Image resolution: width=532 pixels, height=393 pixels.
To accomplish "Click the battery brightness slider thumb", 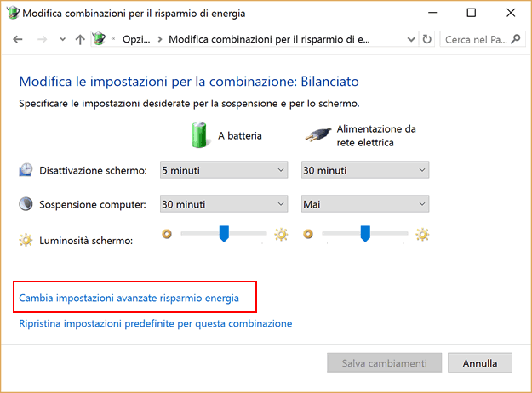I will pyautogui.click(x=224, y=234).
